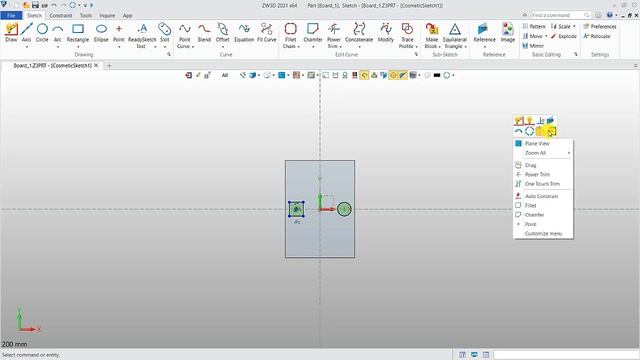The width and height of the screenshot is (640, 360).
Task: Click the black color swatch in the view toolbar
Action: (437, 75)
